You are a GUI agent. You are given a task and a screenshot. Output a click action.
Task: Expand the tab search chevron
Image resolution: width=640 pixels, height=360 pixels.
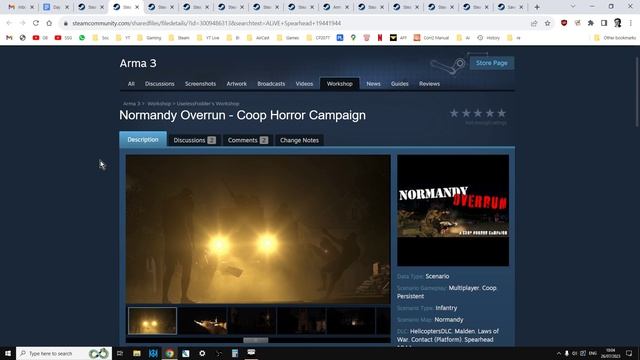[573, 7]
